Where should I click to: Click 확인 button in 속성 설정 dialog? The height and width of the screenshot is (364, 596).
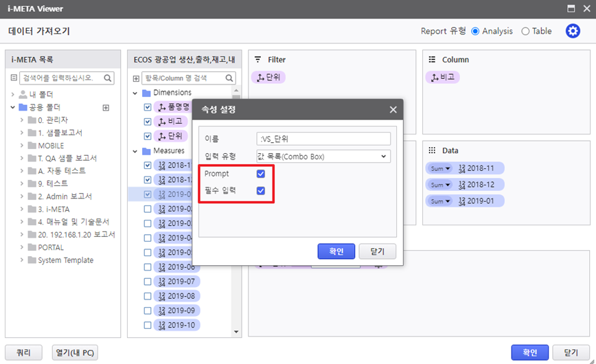336,251
